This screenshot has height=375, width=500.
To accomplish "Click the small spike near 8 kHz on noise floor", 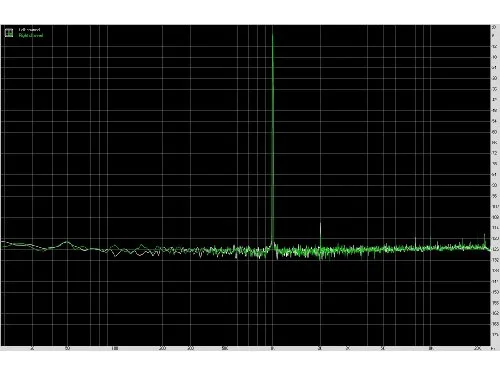I will 416,241.
